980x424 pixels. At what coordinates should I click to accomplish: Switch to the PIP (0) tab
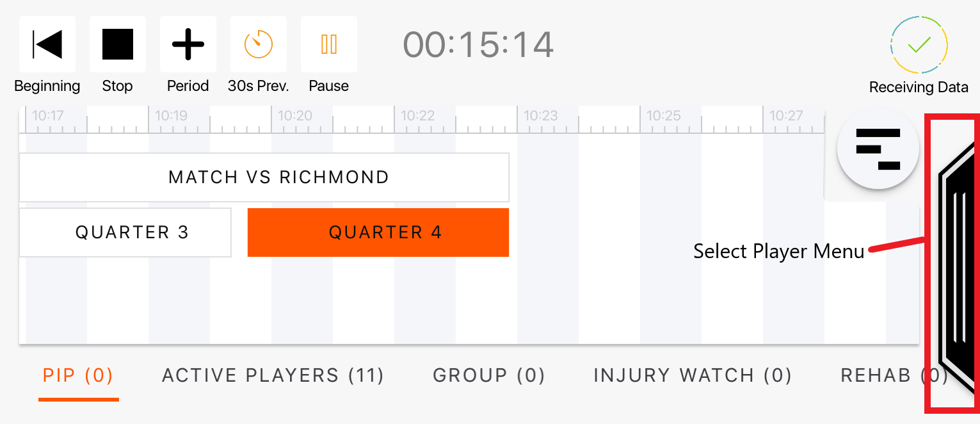tap(78, 375)
